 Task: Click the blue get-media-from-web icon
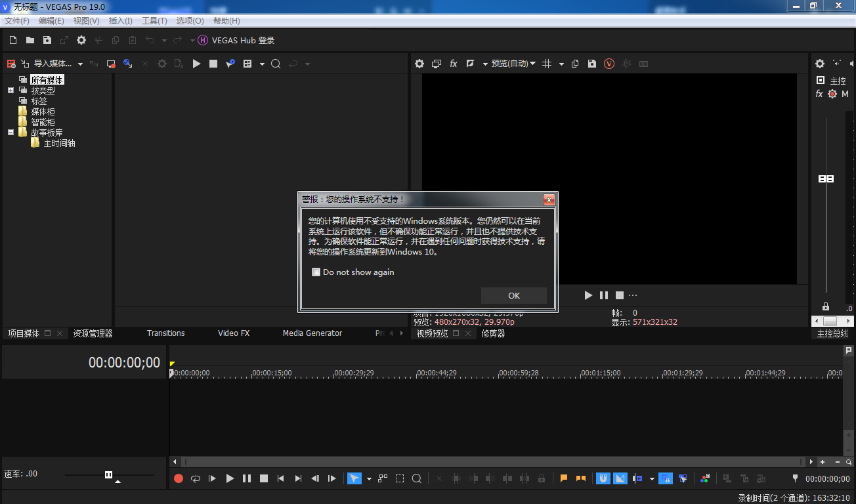(128, 64)
